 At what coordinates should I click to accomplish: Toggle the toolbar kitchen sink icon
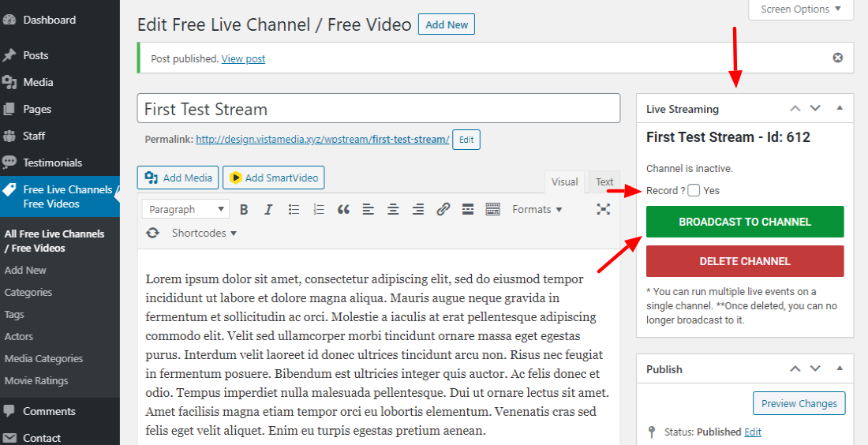click(493, 209)
